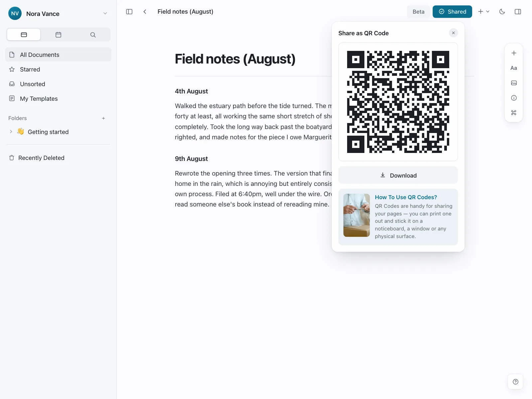The image size is (532, 399).
Task: Open text formatting Aa tool
Action: [514, 68]
